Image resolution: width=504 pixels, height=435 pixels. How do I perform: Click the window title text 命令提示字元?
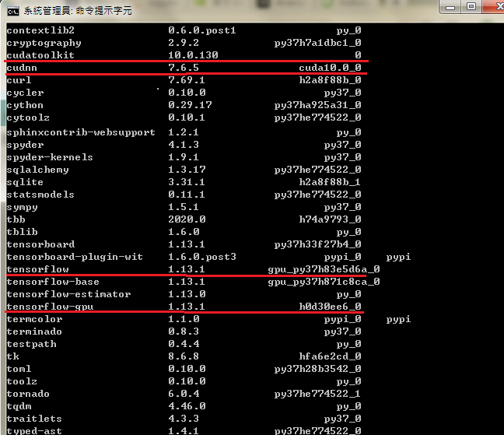(x=103, y=11)
